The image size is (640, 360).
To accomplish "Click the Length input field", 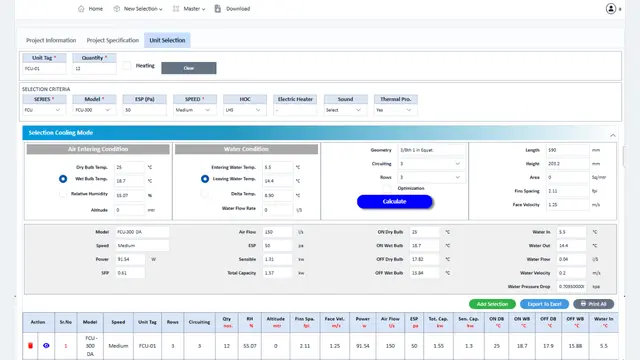I will [567, 150].
